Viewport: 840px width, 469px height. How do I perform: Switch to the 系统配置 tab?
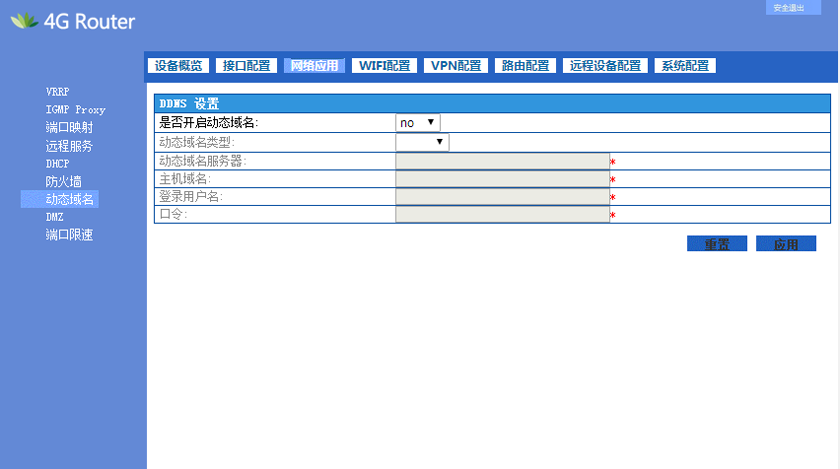pos(684,66)
